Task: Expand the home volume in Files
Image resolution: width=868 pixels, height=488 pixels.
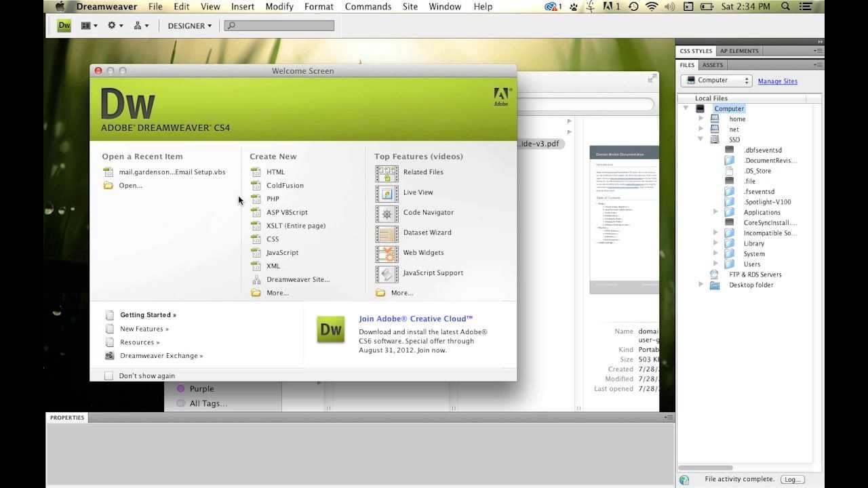Action: tap(701, 119)
